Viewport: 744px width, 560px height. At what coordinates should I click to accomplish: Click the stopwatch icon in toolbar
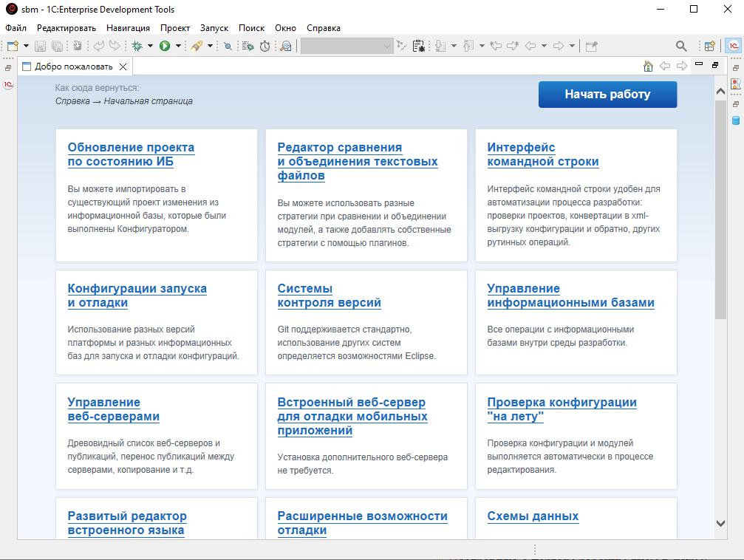(265, 46)
